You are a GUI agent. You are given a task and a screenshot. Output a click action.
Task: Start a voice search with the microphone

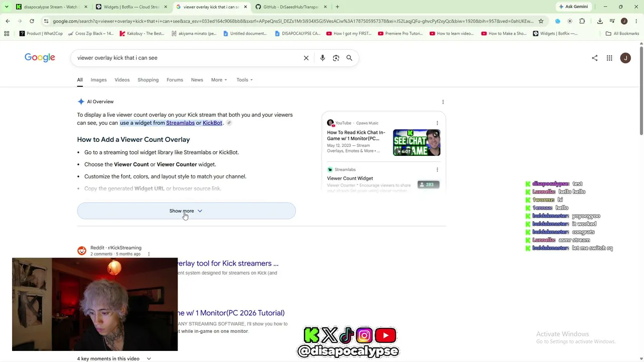[323, 58]
